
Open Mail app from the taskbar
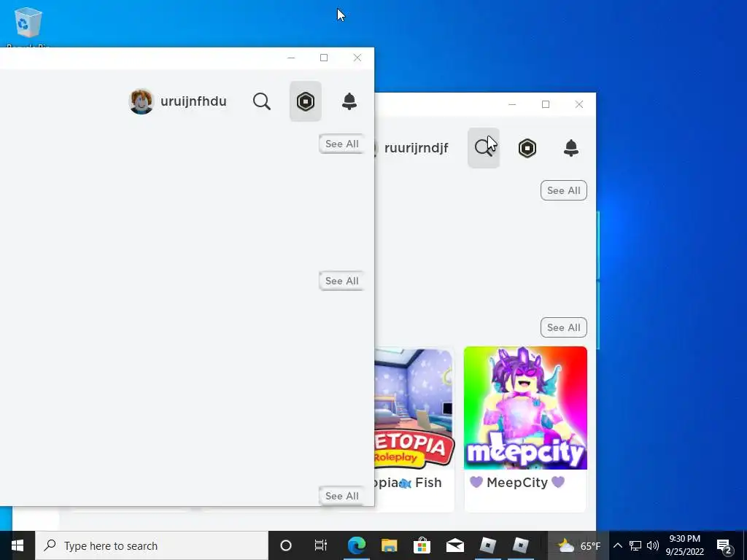pyautogui.click(x=455, y=545)
